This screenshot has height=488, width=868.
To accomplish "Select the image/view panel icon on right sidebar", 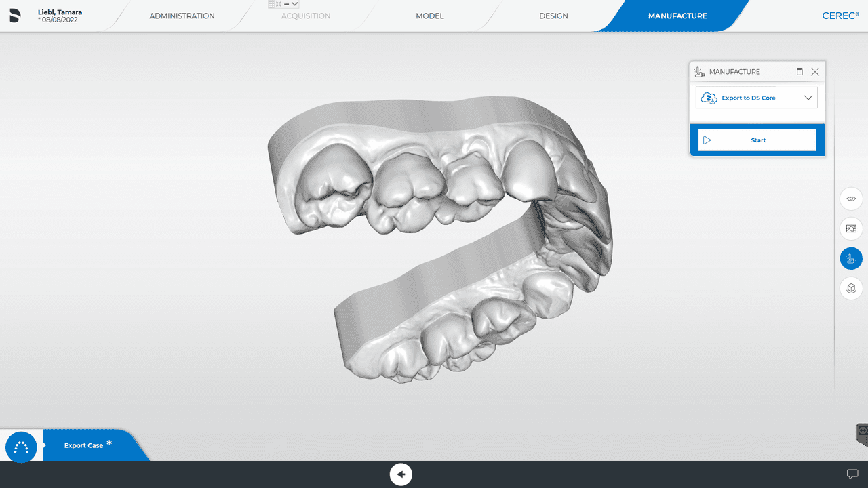I will click(851, 228).
